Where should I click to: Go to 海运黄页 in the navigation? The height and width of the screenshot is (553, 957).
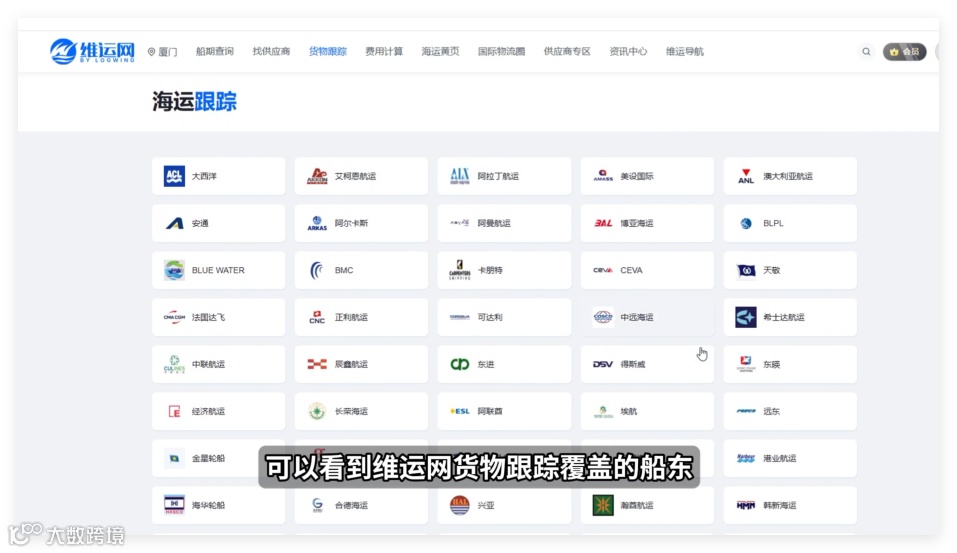click(440, 51)
